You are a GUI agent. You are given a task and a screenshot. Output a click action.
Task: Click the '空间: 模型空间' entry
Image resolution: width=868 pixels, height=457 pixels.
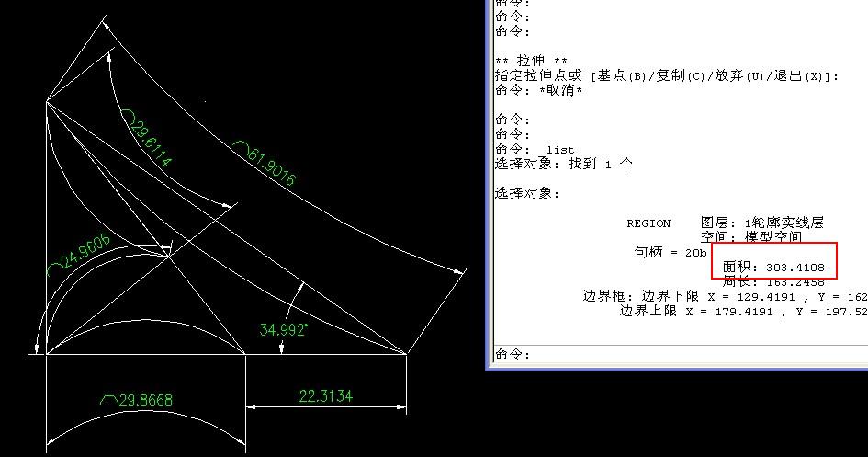[x=751, y=237]
